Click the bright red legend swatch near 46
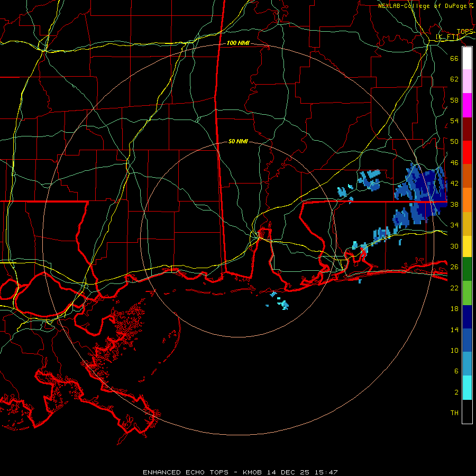Viewport: 476px width, 476px height. coord(467,152)
